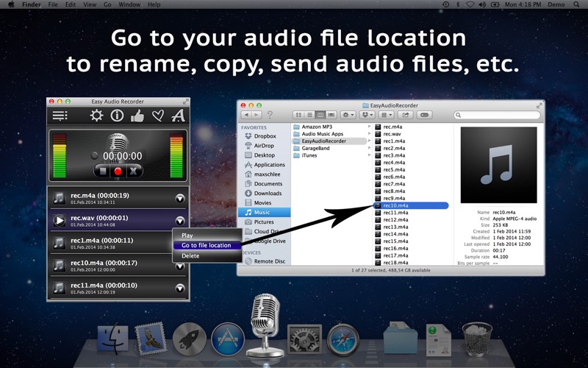The width and height of the screenshot is (588, 368).
Task: Play the rec.wav recording
Action: click(x=59, y=220)
